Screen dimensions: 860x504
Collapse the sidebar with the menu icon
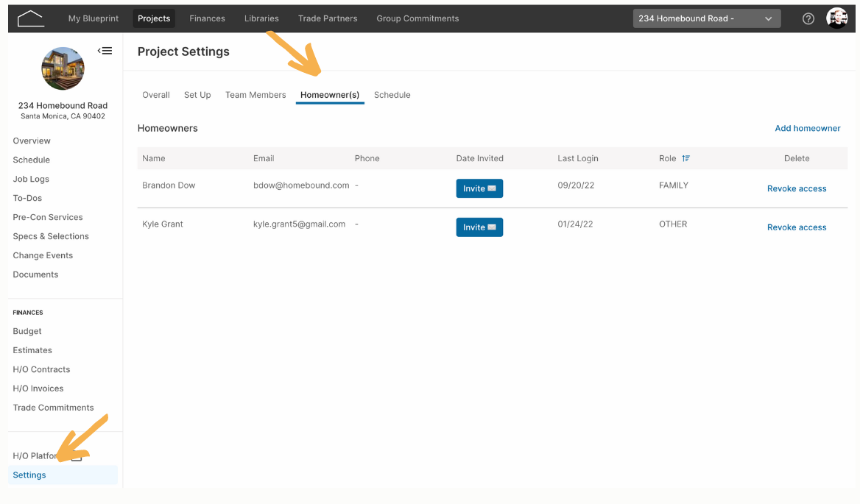point(105,51)
